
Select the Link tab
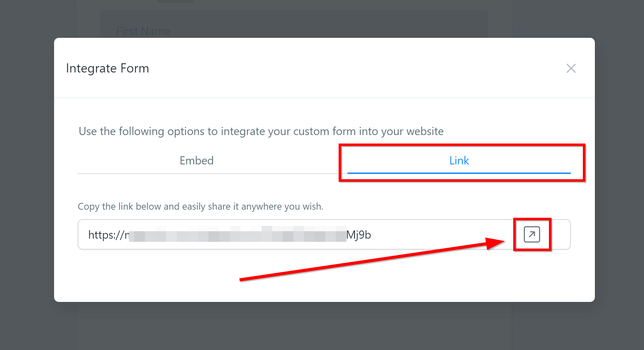point(459,161)
